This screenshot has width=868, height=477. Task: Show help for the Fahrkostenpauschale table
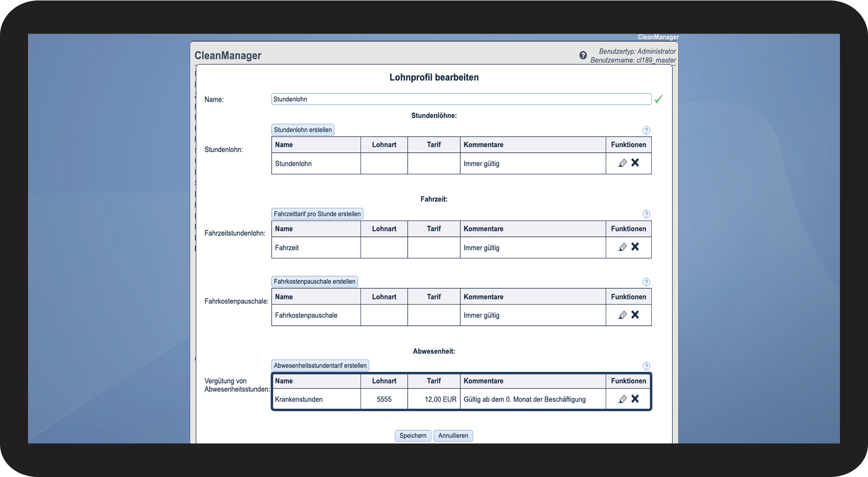click(x=646, y=282)
